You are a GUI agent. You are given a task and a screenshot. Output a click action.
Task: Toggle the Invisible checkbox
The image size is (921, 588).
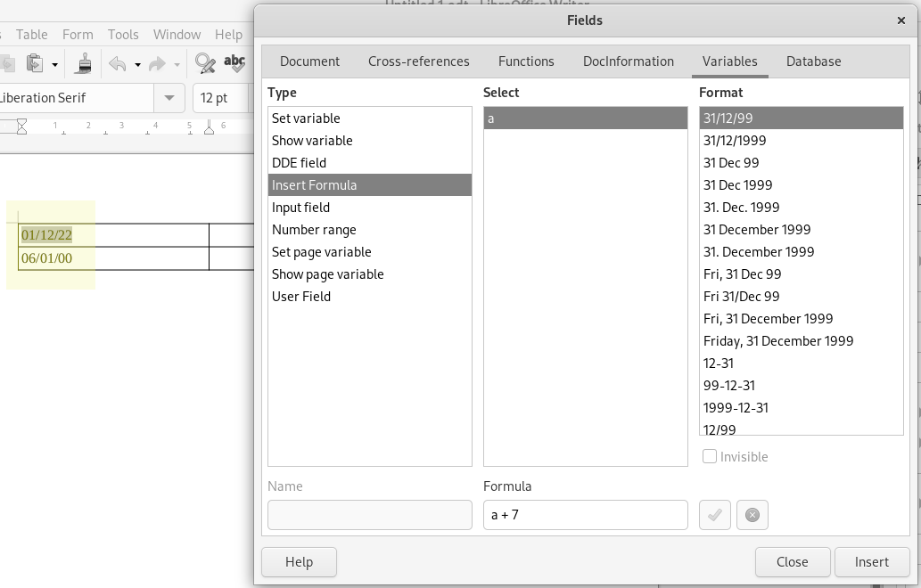[710, 456]
